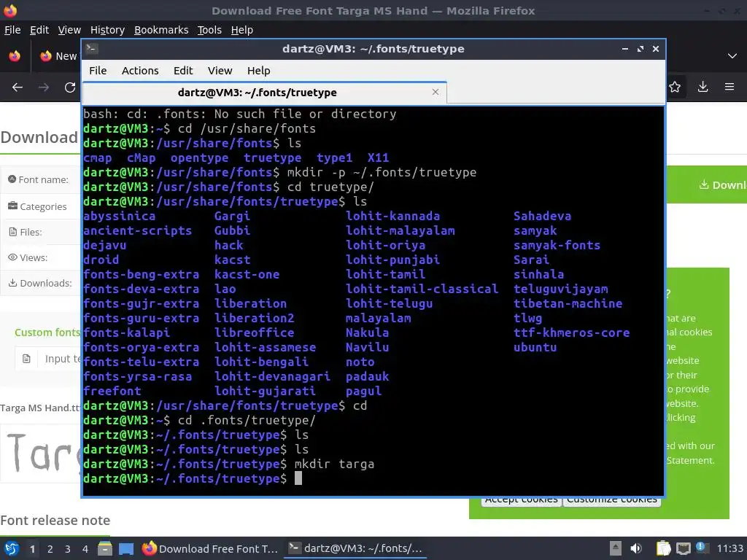Switch to Firefox window in taskbar
This screenshot has width=747, height=560.
coord(210,548)
